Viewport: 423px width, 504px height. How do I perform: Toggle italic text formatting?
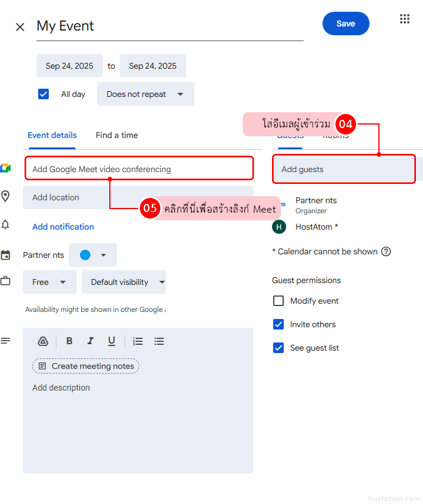click(90, 341)
